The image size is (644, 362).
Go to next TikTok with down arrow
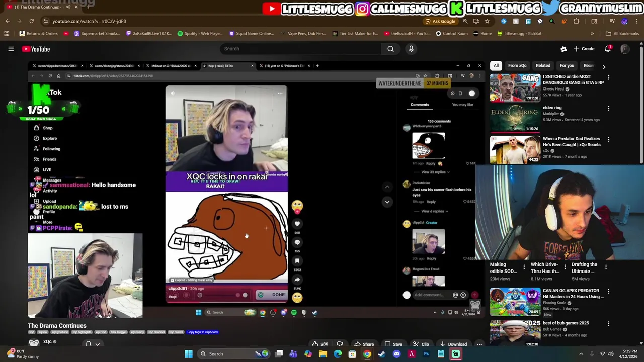387,202
